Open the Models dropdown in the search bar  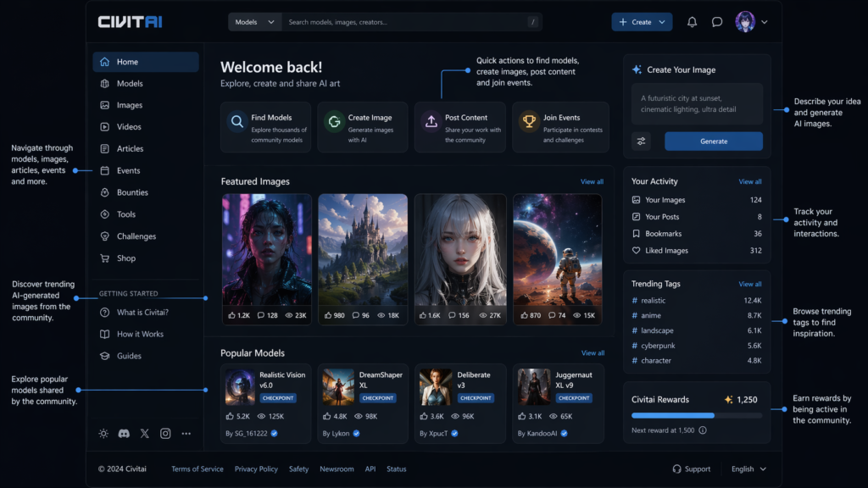point(254,21)
